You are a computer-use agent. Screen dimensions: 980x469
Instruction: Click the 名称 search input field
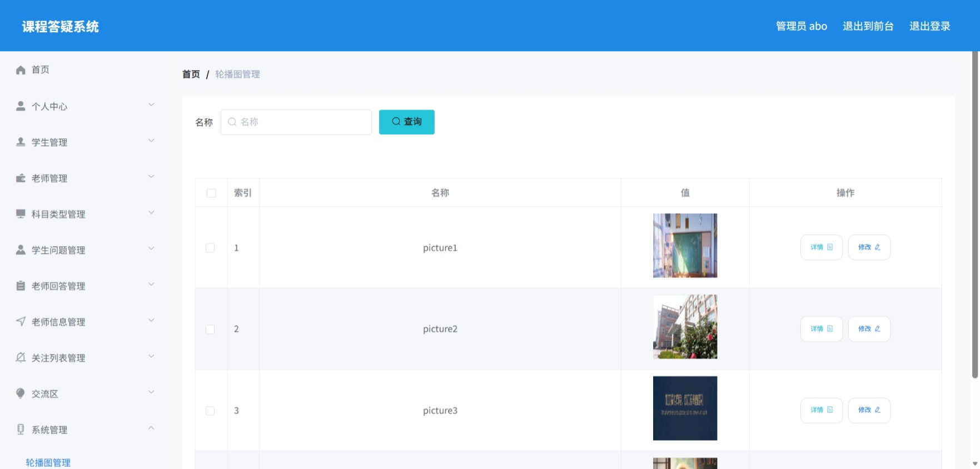click(296, 122)
